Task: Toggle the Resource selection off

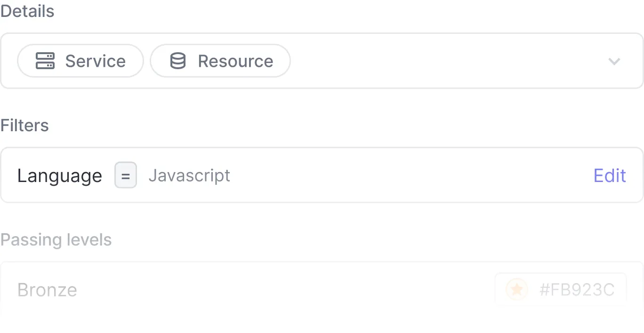Action: 220,61
